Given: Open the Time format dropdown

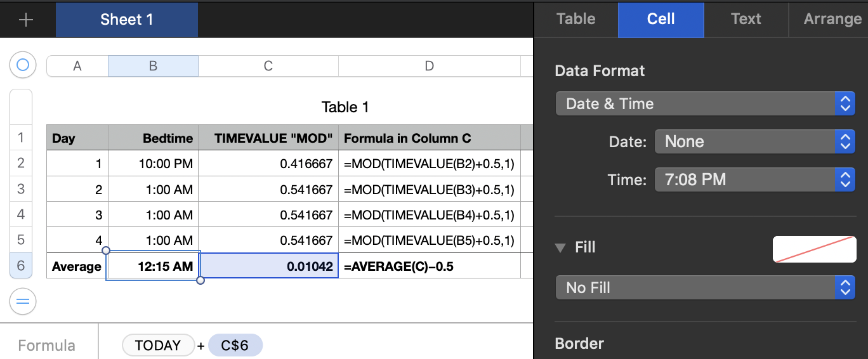Looking at the screenshot, I should 754,180.
